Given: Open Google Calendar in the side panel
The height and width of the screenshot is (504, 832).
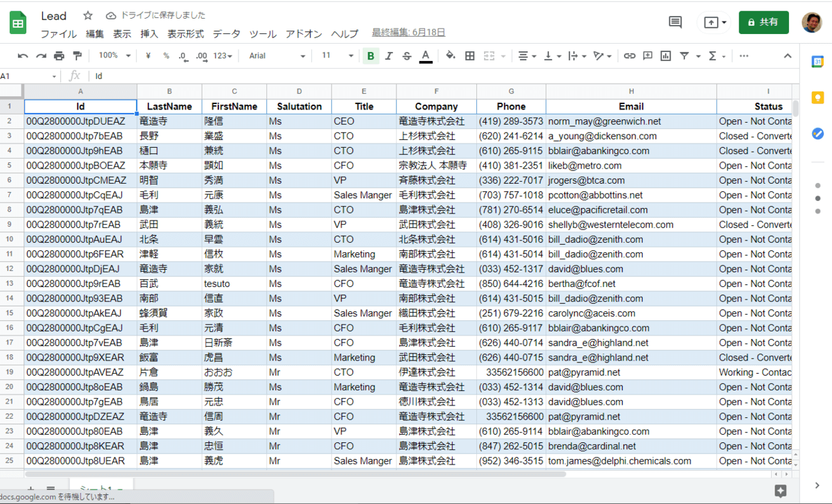Looking at the screenshot, I should 817,62.
